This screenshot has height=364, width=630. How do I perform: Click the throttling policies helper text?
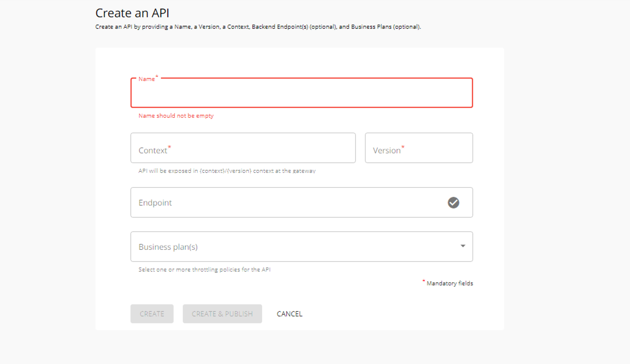coord(205,269)
